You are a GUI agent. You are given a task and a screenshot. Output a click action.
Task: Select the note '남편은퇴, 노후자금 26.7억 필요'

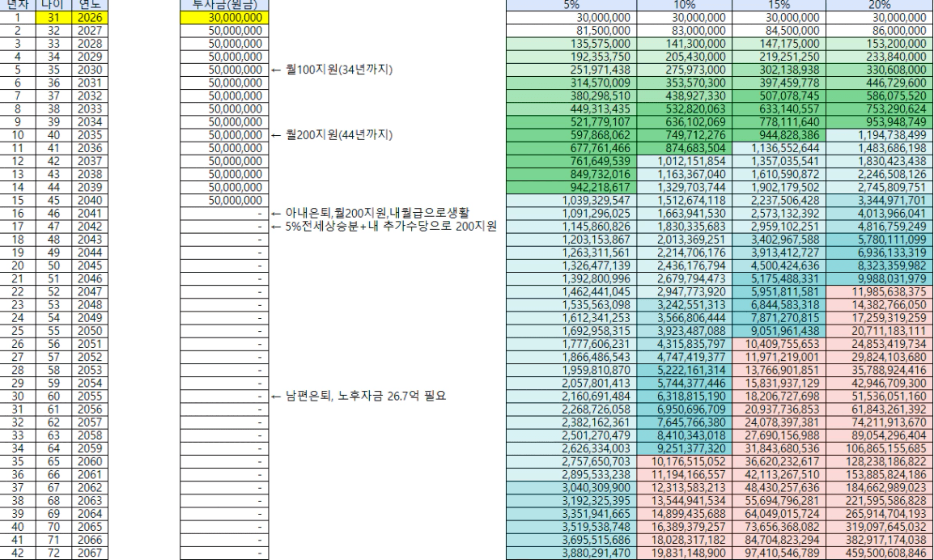(366, 397)
